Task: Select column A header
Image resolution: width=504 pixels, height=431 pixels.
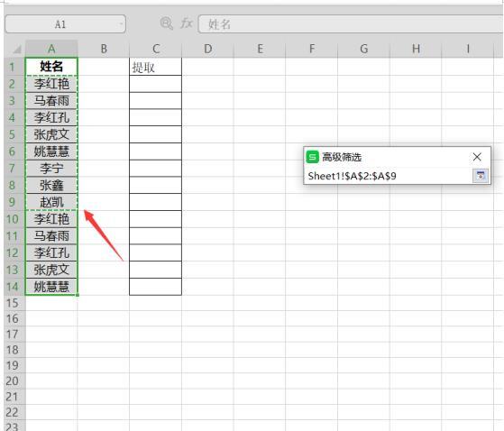Action: coord(51,49)
